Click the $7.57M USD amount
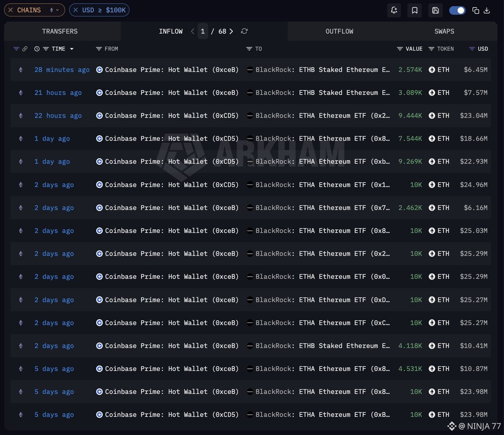 476,92
